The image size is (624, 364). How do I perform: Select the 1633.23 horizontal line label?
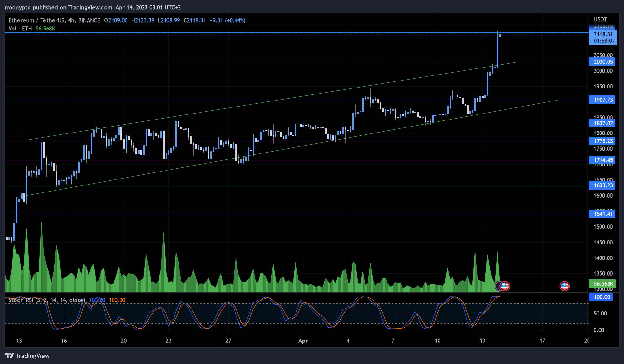pyautogui.click(x=602, y=185)
